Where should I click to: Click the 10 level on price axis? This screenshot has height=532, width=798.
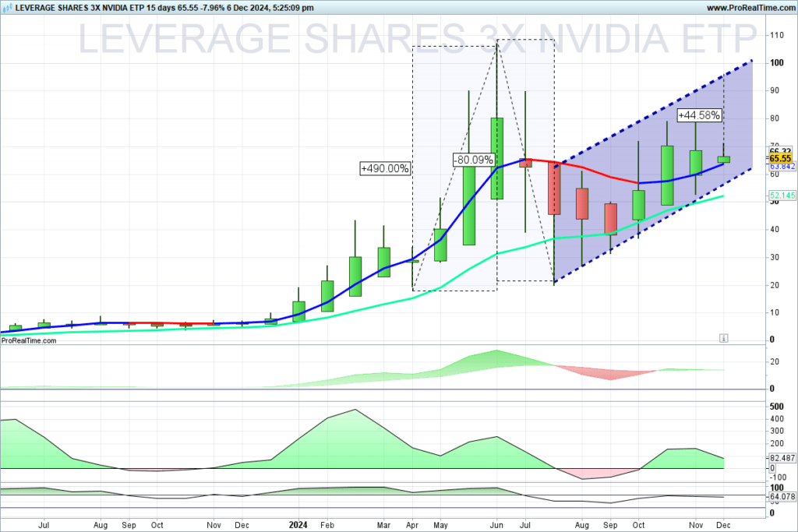pyautogui.click(x=775, y=312)
